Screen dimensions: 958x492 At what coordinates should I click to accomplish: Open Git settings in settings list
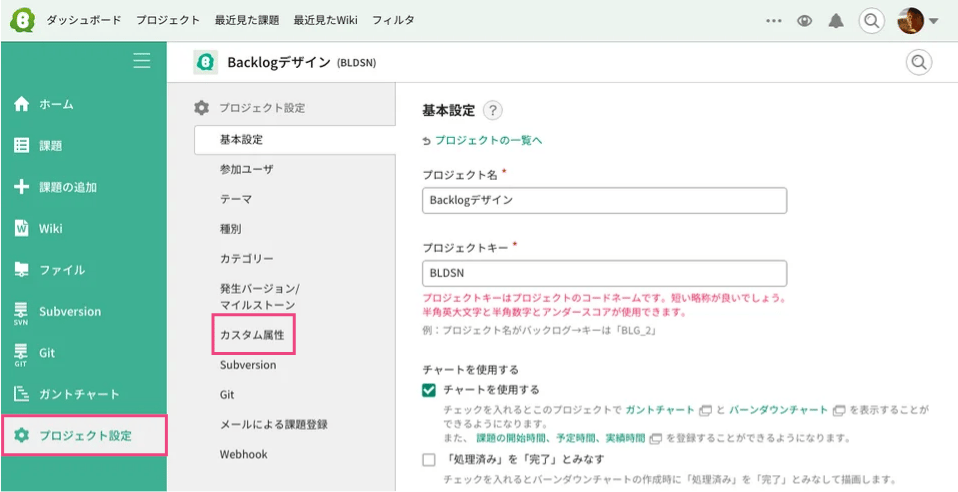tap(227, 395)
